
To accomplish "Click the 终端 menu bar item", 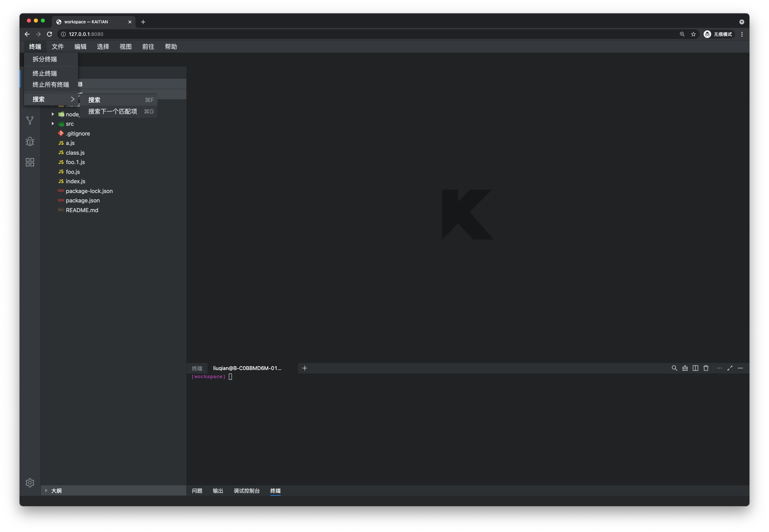I will 35,47.
